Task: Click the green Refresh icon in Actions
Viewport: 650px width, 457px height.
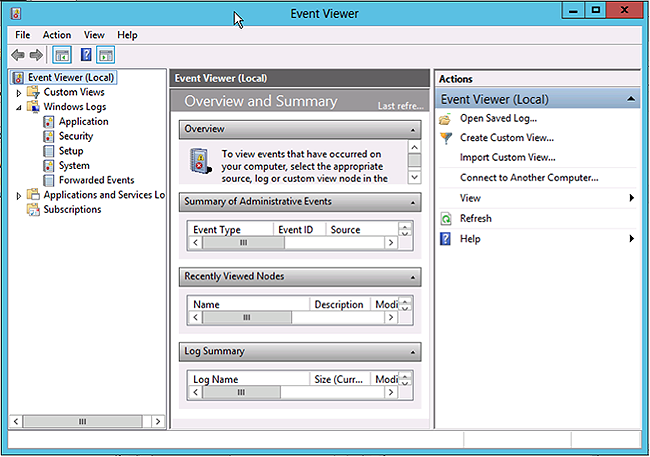Action: tap(446, 219)
